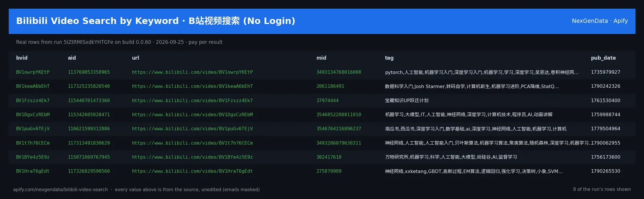Open the video URL ending BV1t7h76CECm
Viewport: 644px width, 199px height.
192,143
